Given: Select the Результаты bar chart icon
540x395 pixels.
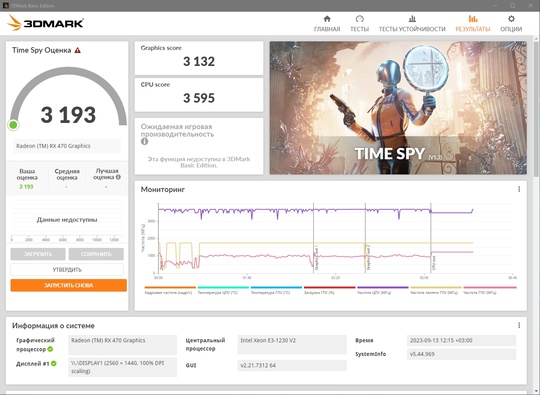Looking at the screenshot, I should coord(472,19).
